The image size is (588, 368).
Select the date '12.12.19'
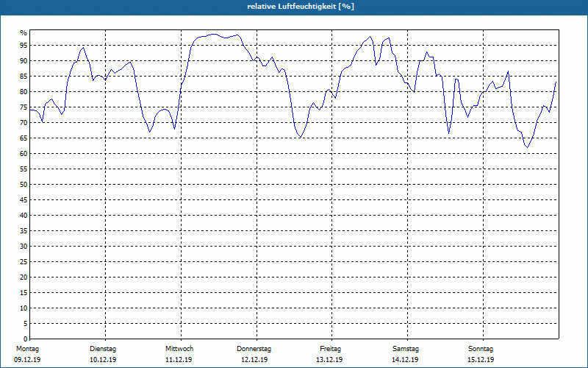pyautogui.click(x=254, y=360)
